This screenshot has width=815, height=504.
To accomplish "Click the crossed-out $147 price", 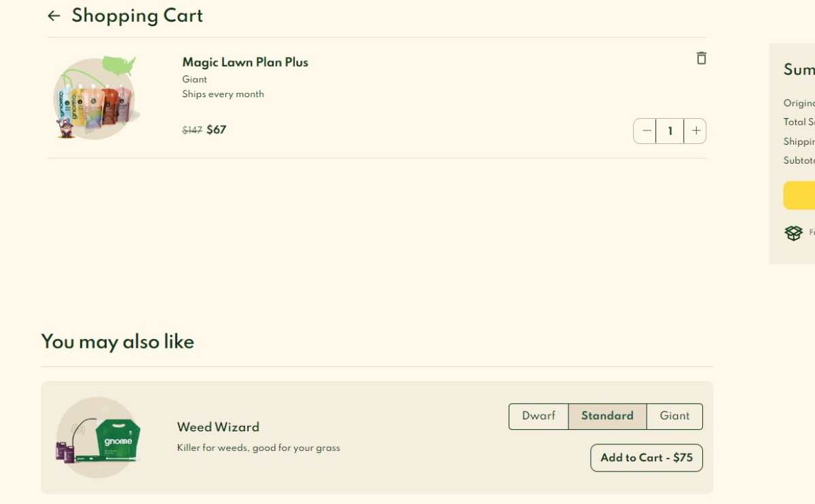I will point(192,130).
